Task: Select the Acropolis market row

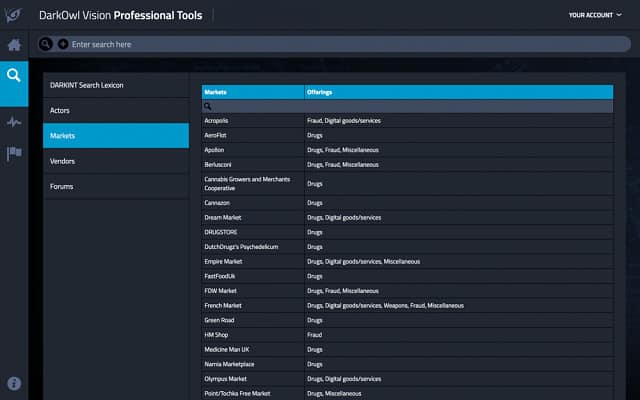Action: tap(407, 121)
